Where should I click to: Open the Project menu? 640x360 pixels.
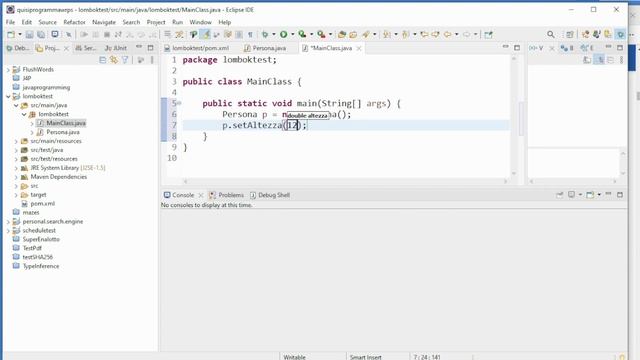(156, 22)
